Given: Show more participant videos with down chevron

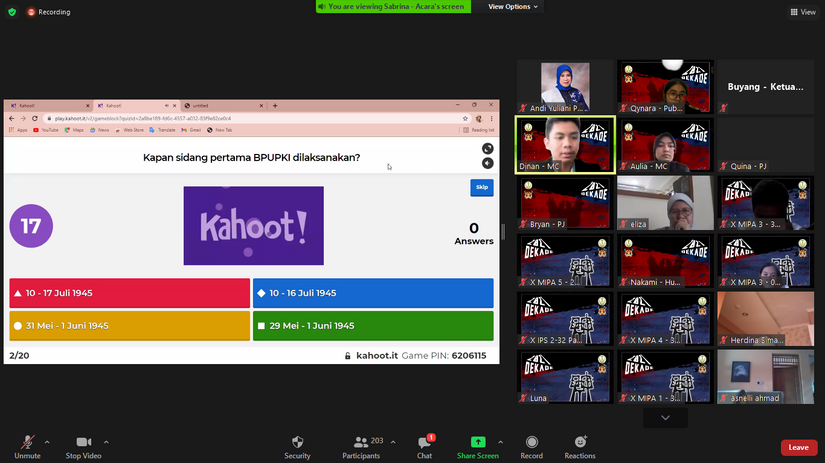Looking at the screenshot, I should [x=665, y=418].
